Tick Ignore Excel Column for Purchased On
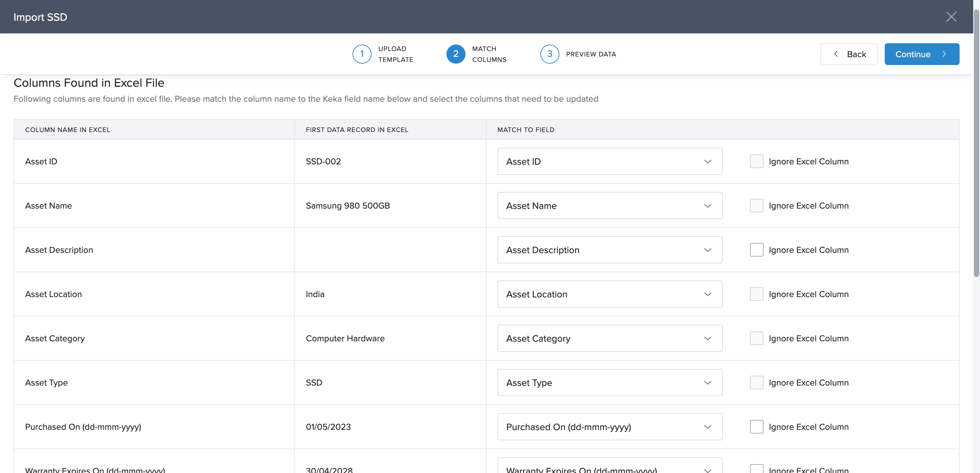The image size is (980, 473). point(756,427)
